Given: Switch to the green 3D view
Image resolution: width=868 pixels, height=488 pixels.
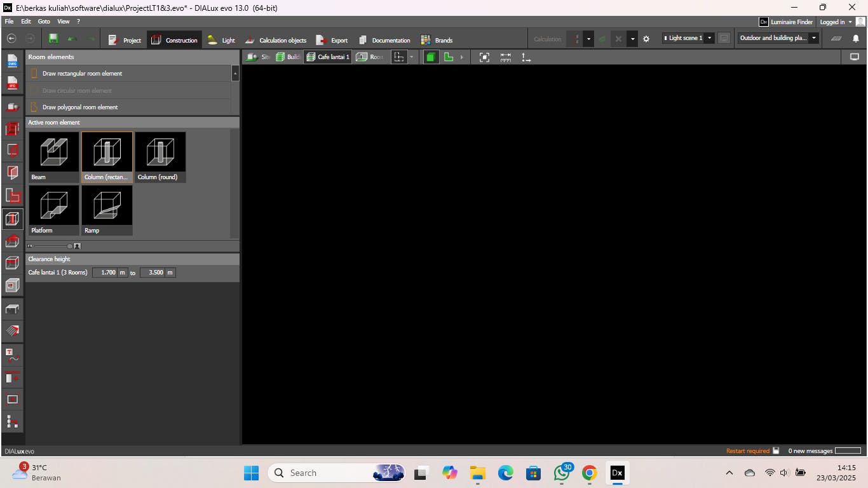Looking at the screenshot, I should [x=431, y=57].
